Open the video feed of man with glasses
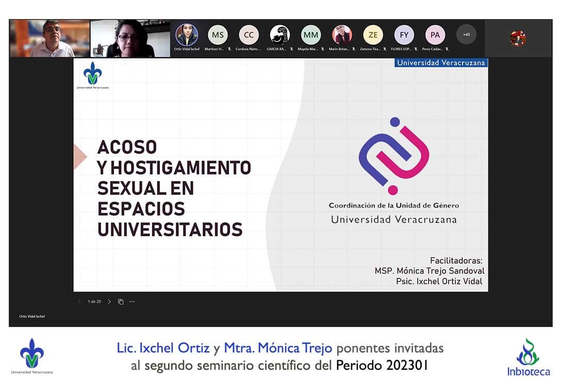Screen dimensions: 562x392 [49, 38]
